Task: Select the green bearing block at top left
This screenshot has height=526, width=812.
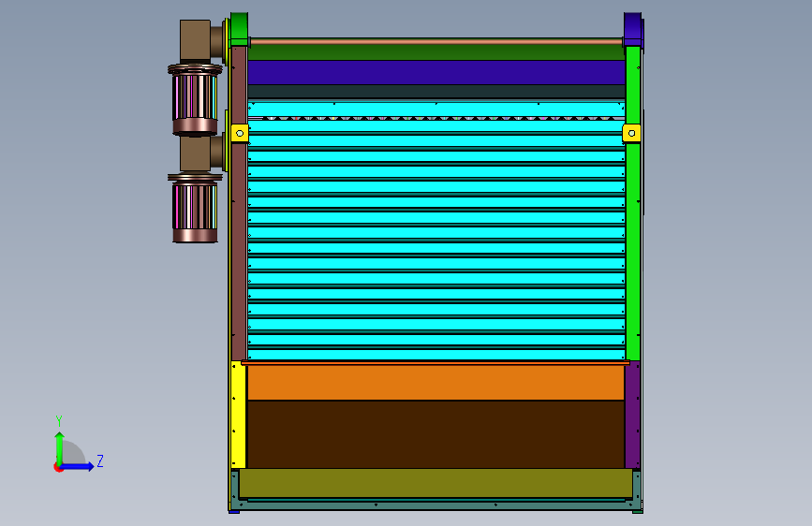Action: [x=239, y=29]
